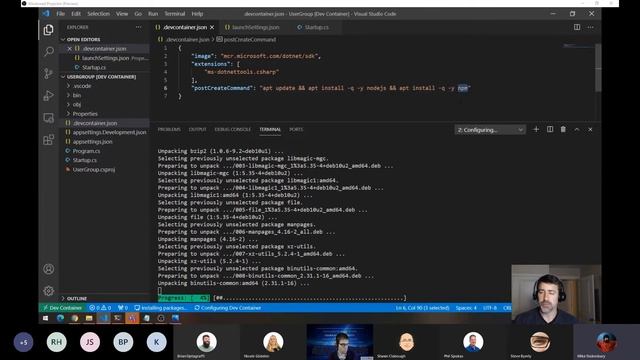Open the Search view in activity bar
This screenshot has width=640, height=360.
[x=49, y=51]
